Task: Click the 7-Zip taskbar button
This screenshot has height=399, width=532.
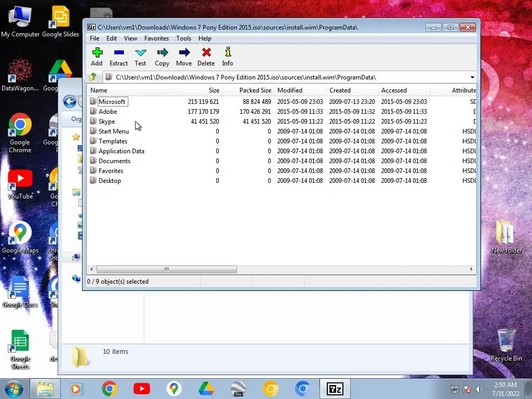Action: 335,389
